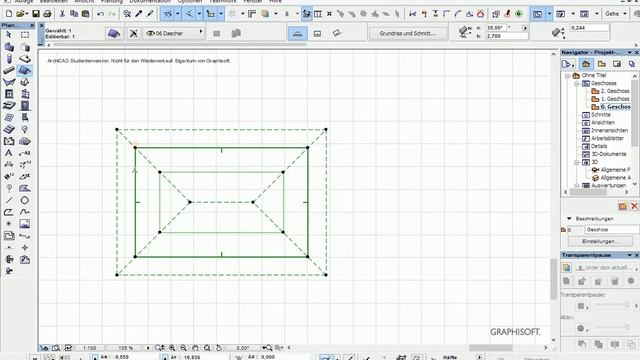Open the 06 Daecher layer dropdown

[x=201, y=32]
